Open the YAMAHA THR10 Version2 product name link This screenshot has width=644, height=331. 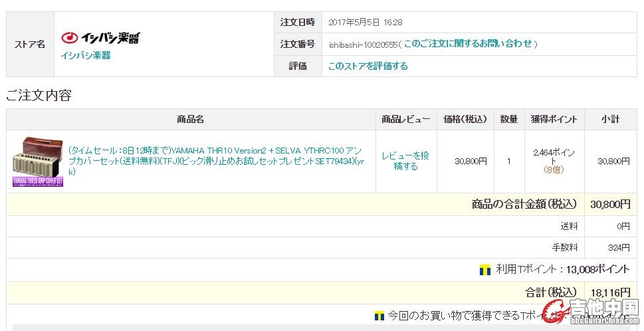pos(217,161)
